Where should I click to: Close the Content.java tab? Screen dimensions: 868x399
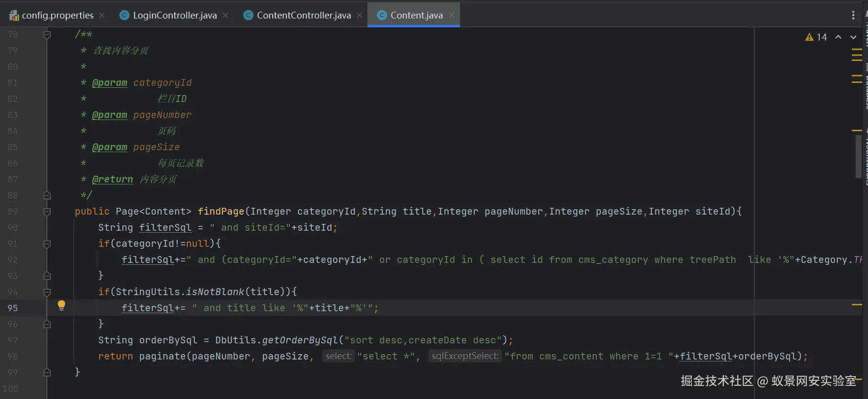452,15
